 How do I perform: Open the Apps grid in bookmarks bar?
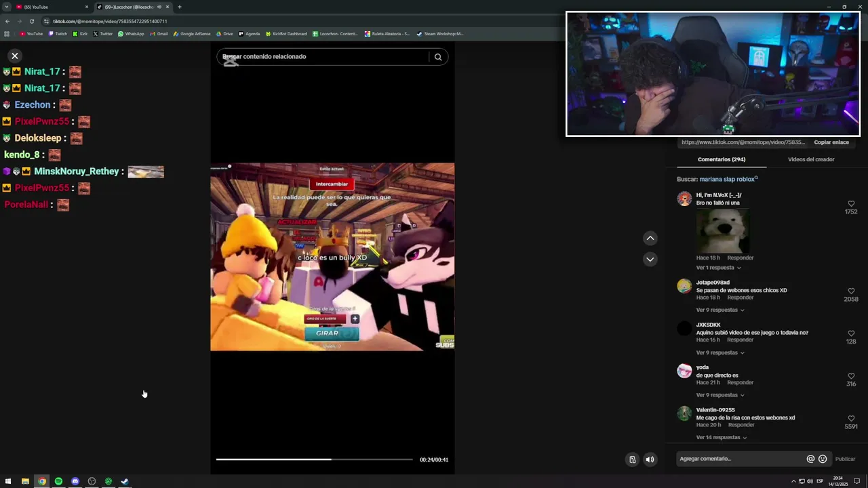click(7, 34)
